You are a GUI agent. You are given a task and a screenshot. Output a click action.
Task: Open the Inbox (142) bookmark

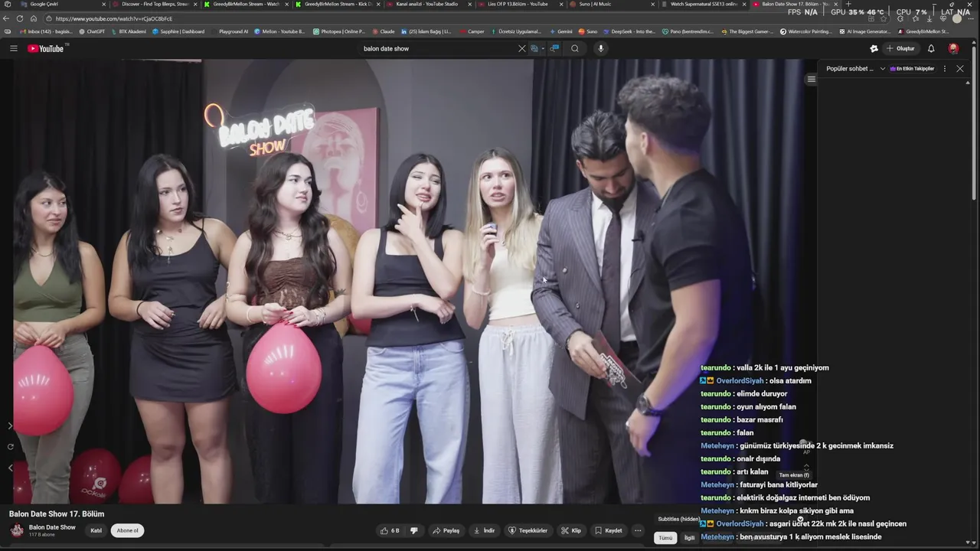pos(45,31)
